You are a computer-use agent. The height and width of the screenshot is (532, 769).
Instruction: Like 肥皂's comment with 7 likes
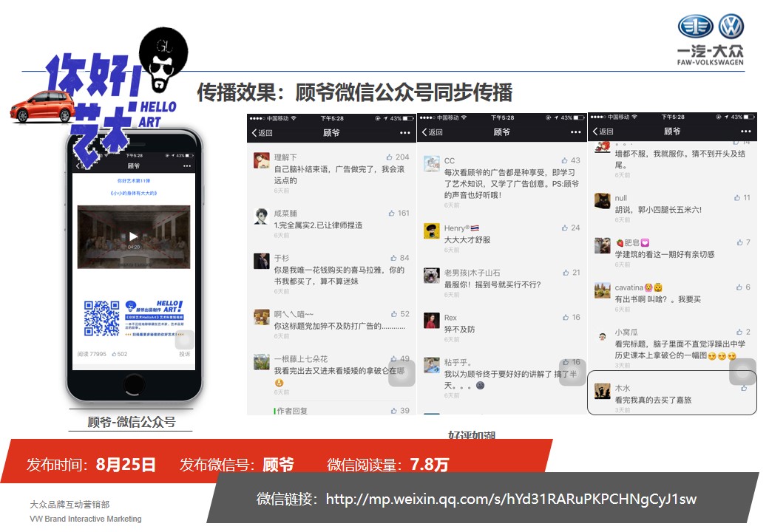click(739, 242)
